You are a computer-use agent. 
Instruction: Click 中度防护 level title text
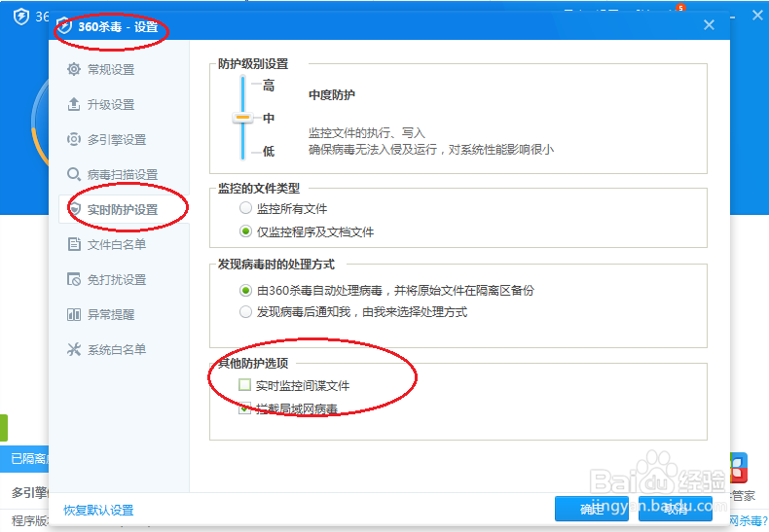point(332,94)
